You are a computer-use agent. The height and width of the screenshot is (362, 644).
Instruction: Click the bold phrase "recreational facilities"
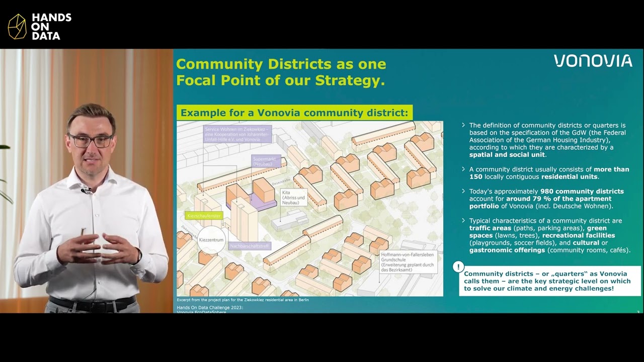tap(578, 235)
